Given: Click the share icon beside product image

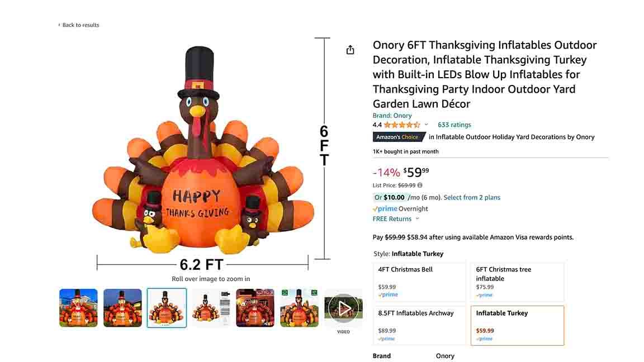Looking at the screenshot, I should point(350,50).
